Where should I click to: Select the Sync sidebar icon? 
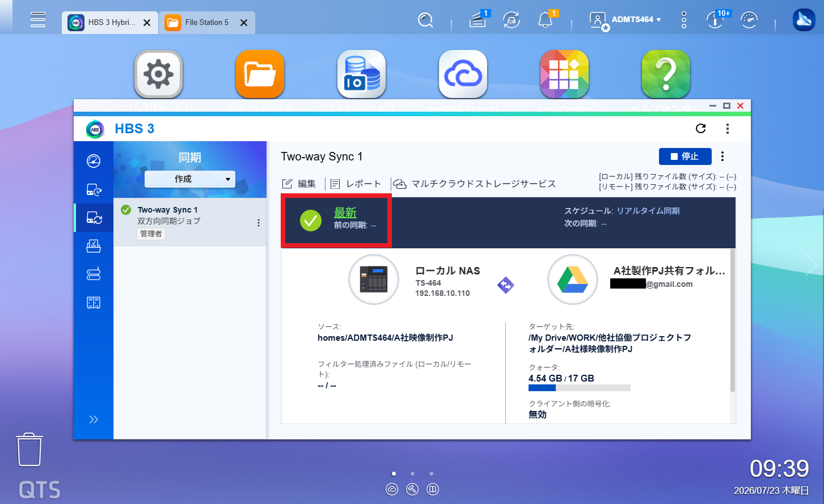coord(94,218)
